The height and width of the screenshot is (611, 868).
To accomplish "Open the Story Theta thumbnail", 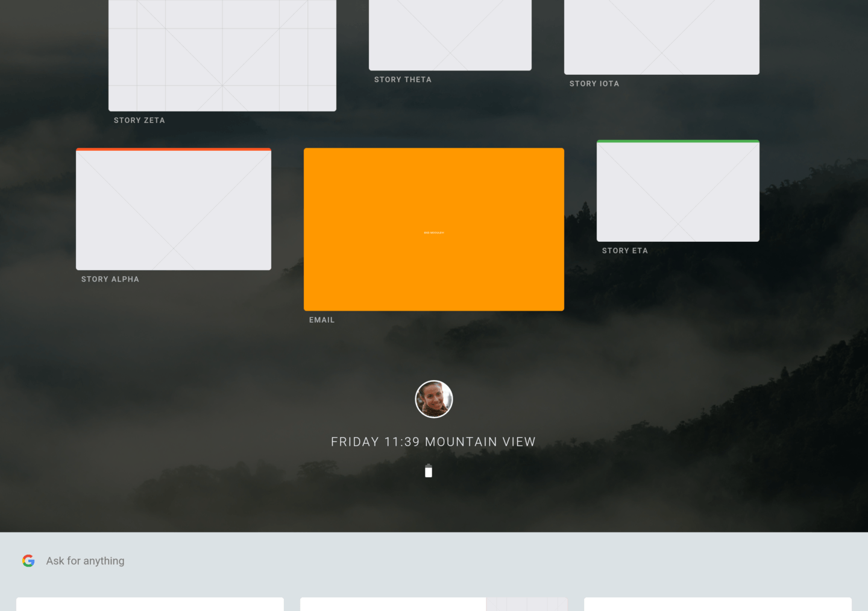I will pos(450,35).
